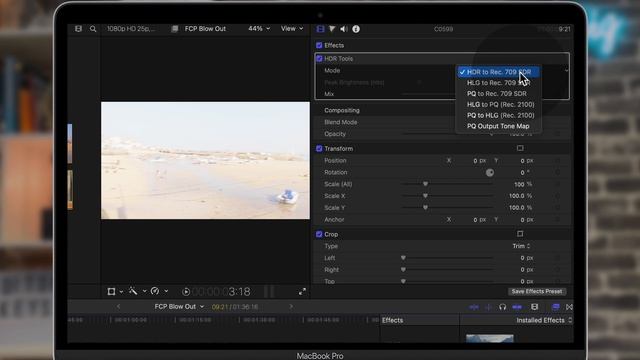
Task: Choose PQ to HLG (Rec. 2100)
Action: [499, 116]
